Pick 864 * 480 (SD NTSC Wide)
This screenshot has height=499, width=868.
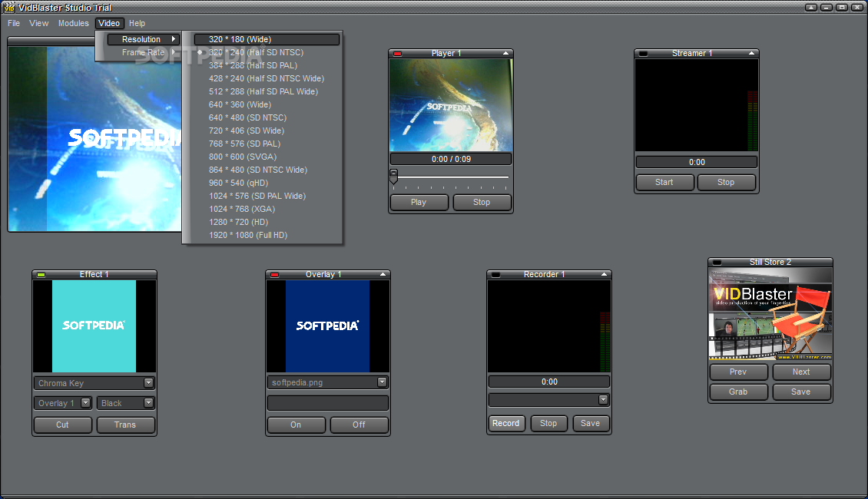point(267,170)
